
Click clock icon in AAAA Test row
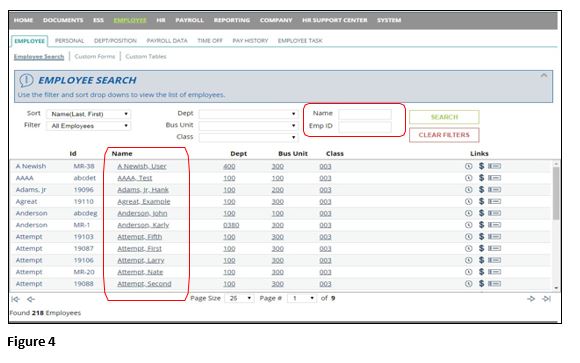468,178
